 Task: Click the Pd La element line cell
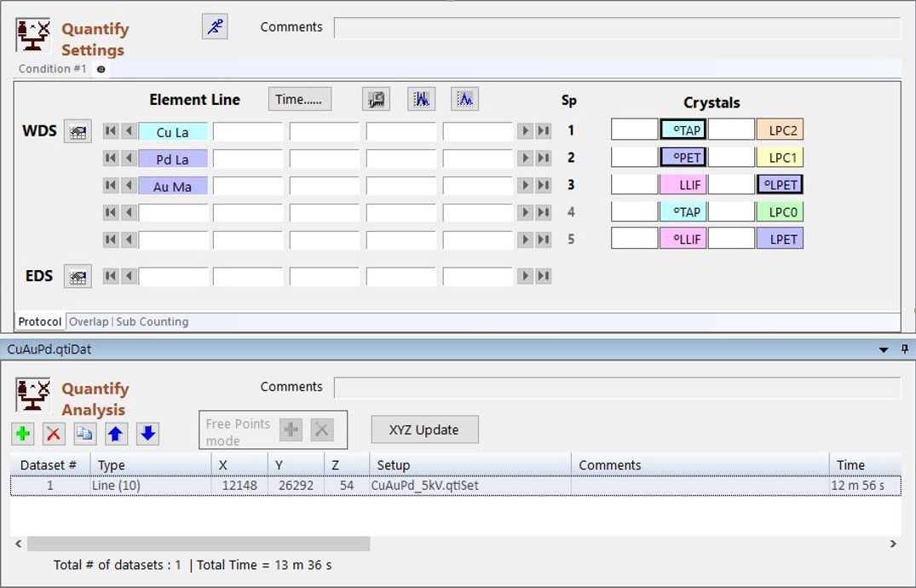click(x=173, y=159)
